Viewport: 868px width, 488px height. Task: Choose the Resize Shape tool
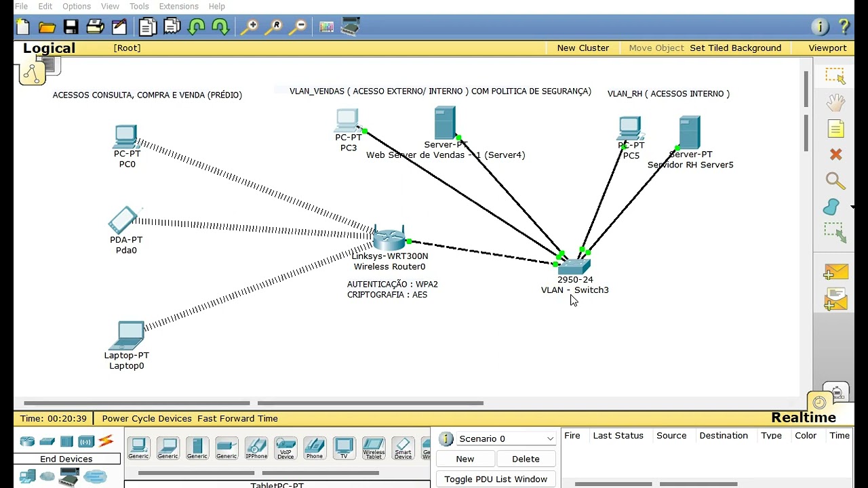[835, 232]
